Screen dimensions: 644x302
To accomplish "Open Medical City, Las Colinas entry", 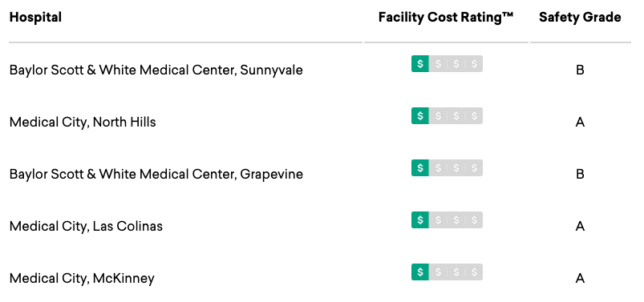I will coord(86,227).
